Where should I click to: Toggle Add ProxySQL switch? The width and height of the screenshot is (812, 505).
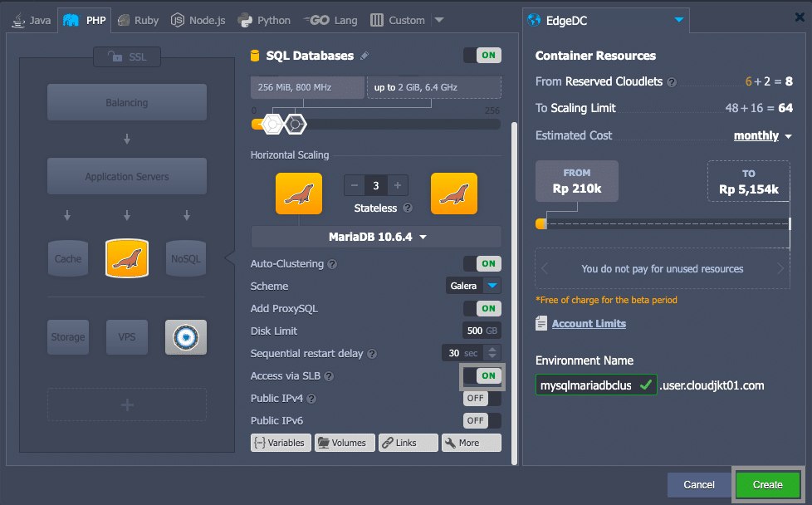click(x=482, y=309)
